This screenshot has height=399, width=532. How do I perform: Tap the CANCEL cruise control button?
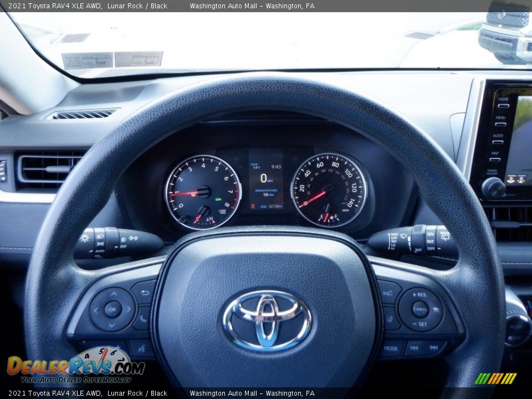pos(420,309)
